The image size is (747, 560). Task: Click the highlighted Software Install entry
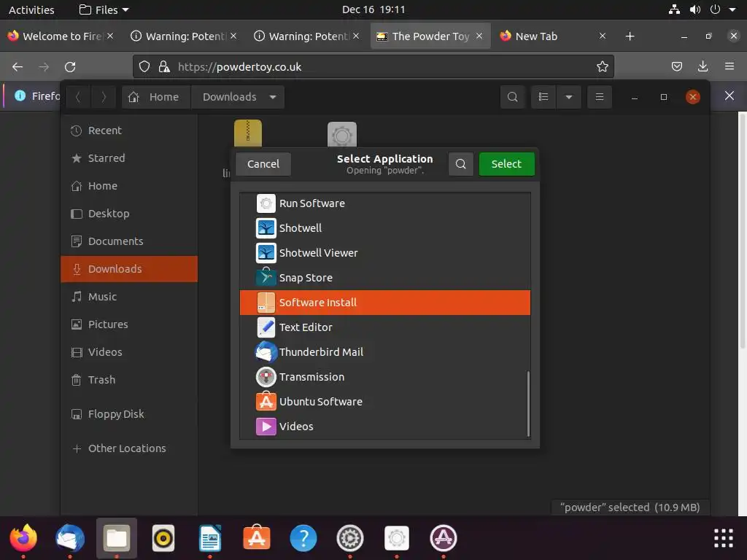click(385, 303)
